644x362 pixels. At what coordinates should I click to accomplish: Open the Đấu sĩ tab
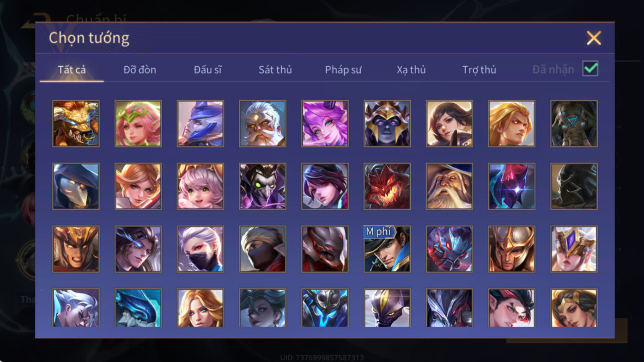208,70
